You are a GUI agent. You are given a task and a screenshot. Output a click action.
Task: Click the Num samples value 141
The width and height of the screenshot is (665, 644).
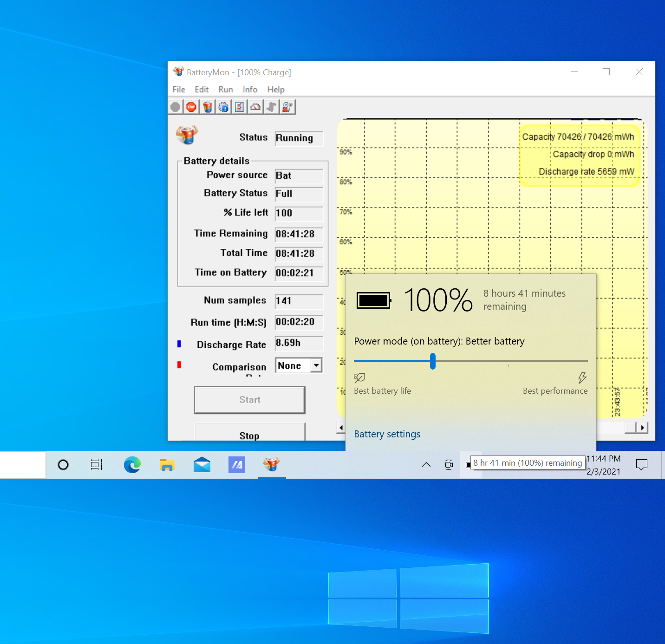click(299, 301)
